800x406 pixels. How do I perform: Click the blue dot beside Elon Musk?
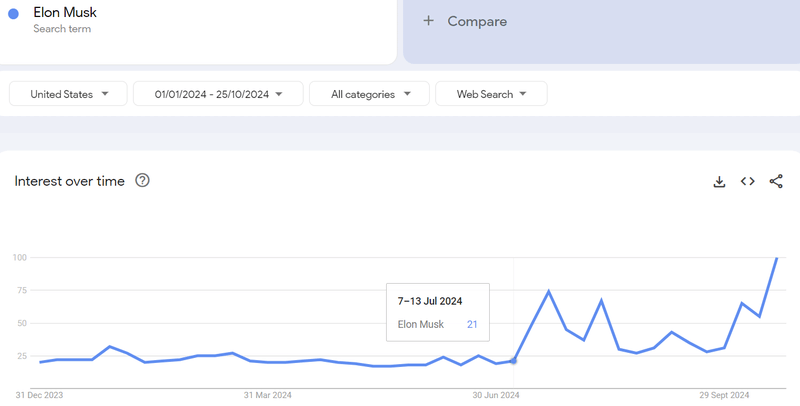tap(14, 14)
